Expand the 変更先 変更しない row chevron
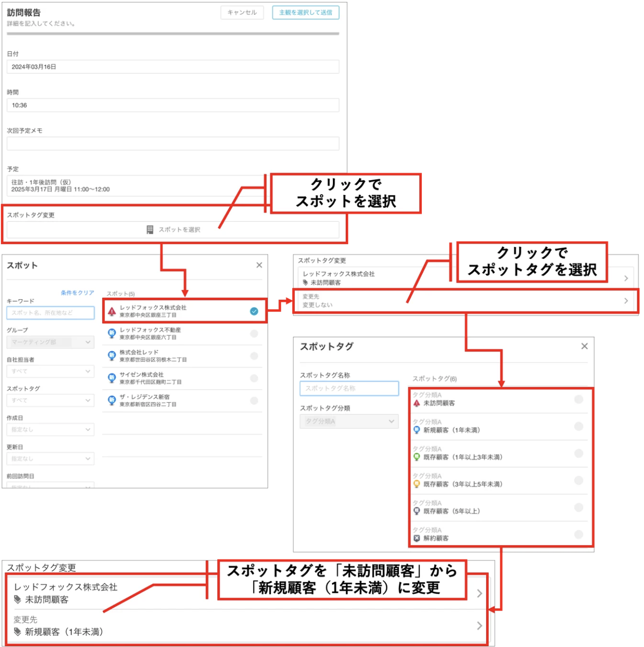The width and height of the screenshot is (644, 647). (626, 301)
